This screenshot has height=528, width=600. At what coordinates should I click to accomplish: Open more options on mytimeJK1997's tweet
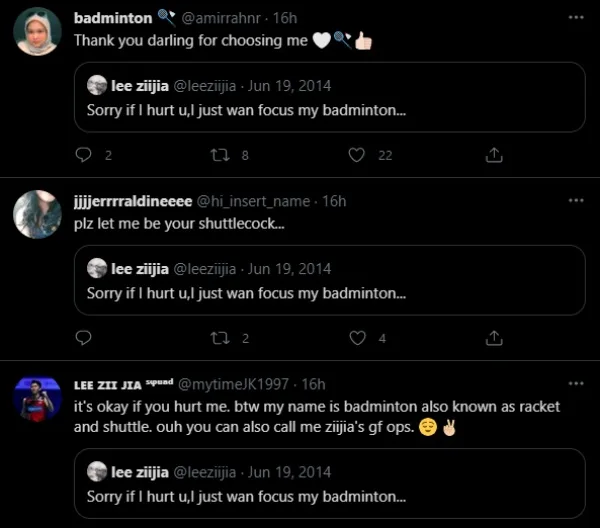click(x=576, y=384)
